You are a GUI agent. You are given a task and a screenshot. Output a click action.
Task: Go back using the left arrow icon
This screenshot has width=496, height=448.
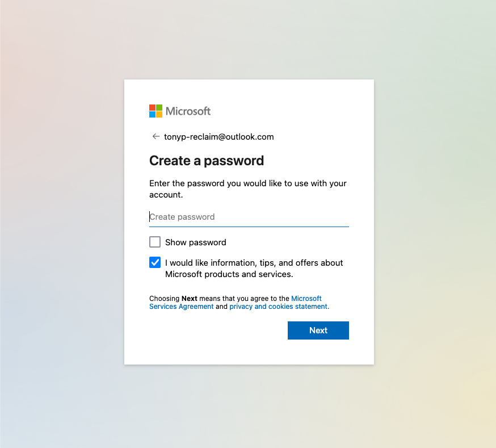pyautogui.click(x=155, y=137)
